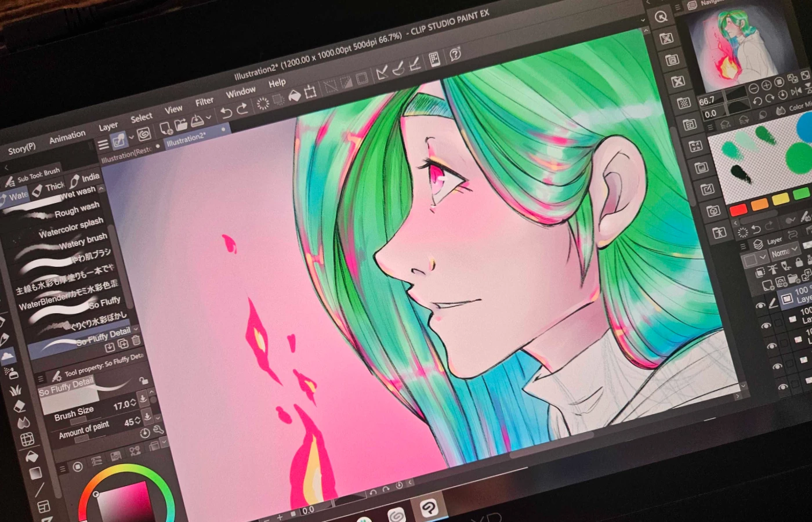
Task: Select the Decoration grass tool
Action: coord(15,389)
